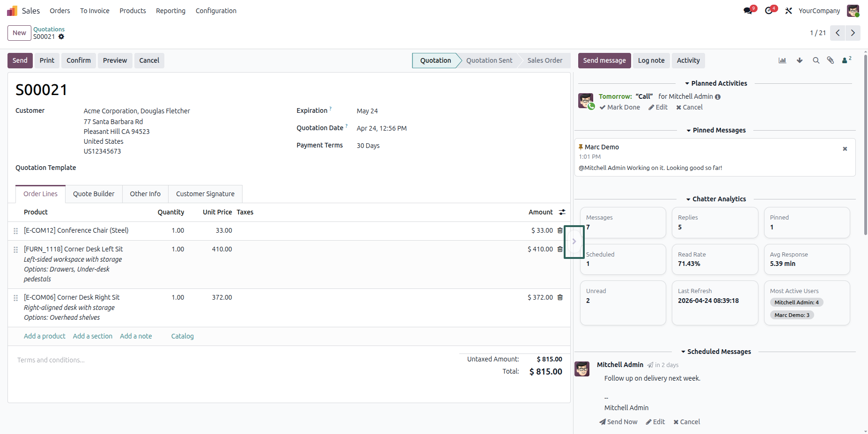Open YourCompany company switcher
868x434 pixels.
[x=819, y=11]
